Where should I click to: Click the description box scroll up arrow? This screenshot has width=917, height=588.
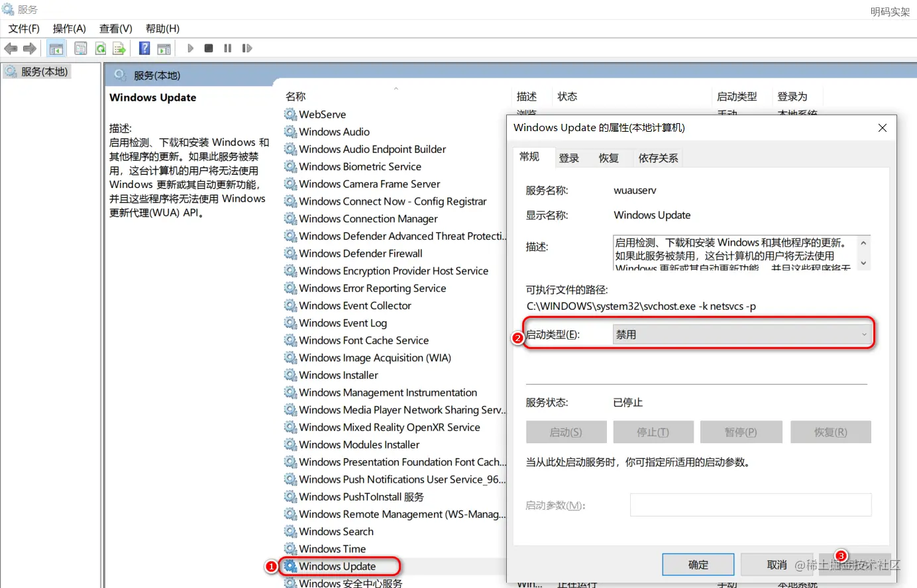click(x=863, y=243)
